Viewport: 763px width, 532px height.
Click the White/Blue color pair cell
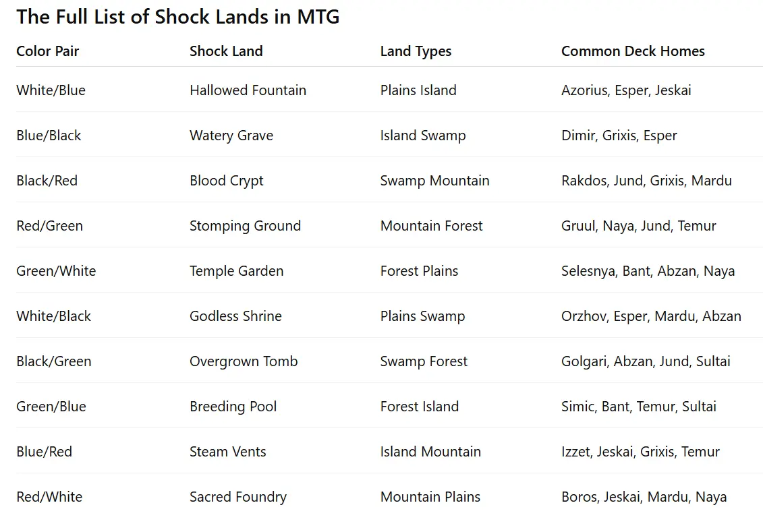51,90
